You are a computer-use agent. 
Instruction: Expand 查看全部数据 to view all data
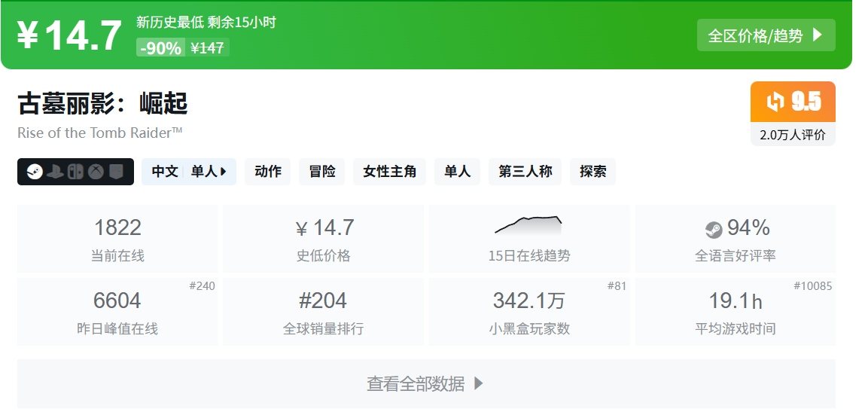pos(426,383)
